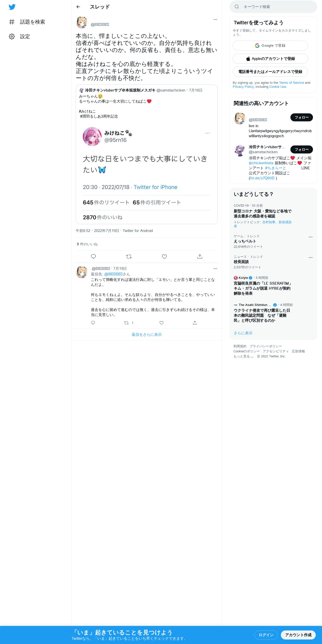Open 広告情報 footer link
The height and width of the screenshot is (644, 322).
coord(298,351)
